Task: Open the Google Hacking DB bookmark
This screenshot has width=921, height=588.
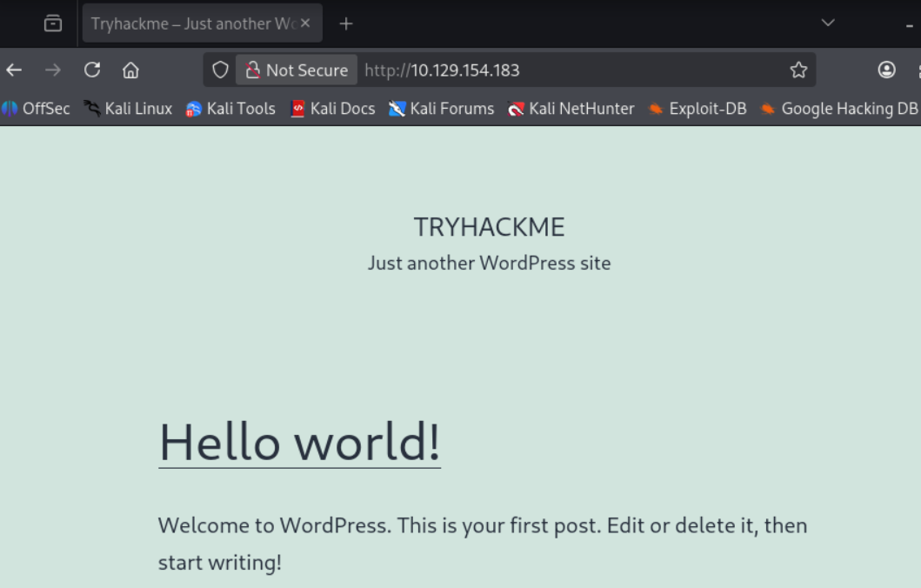Action: coord(839,109)
